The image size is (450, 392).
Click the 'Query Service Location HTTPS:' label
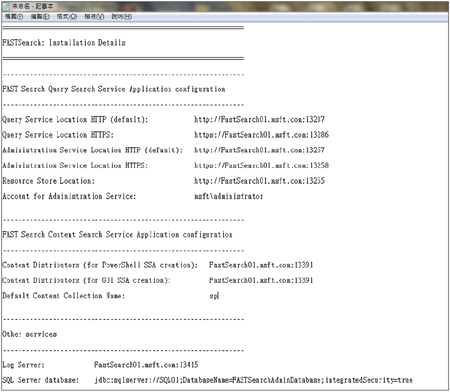58,135
